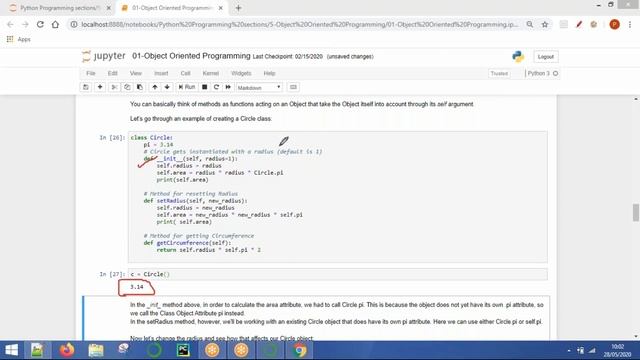The width and height of the screenshot is (640, 360).
Task: Open the cell type Markdown dropdown
Action: (259, 87)
